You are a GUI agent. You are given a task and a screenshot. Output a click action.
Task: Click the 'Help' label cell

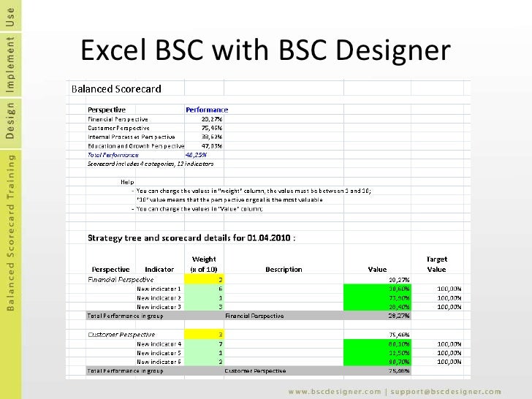click(x=127, y=182)
